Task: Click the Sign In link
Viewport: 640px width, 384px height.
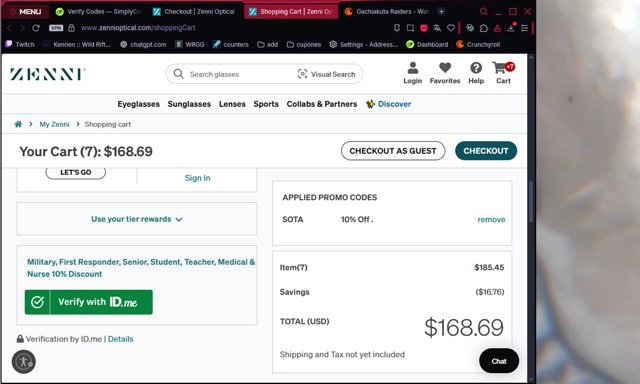Action: (x=198, y=178)
